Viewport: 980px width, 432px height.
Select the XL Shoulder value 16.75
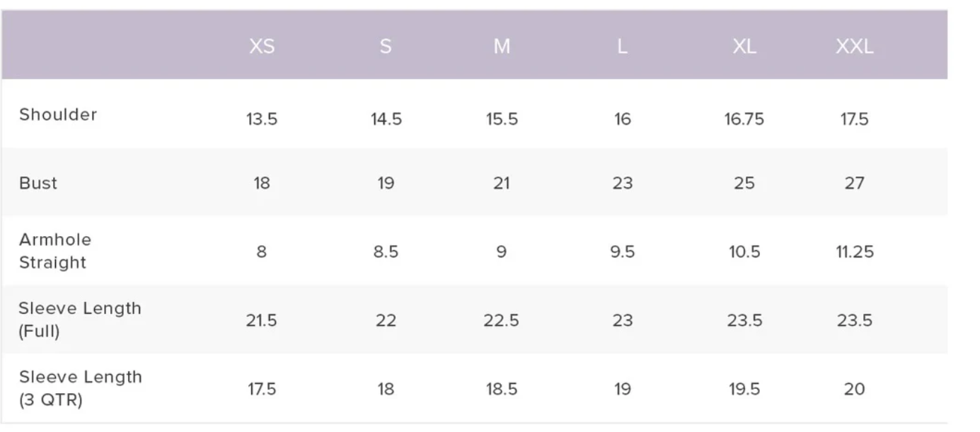[744, 119]
